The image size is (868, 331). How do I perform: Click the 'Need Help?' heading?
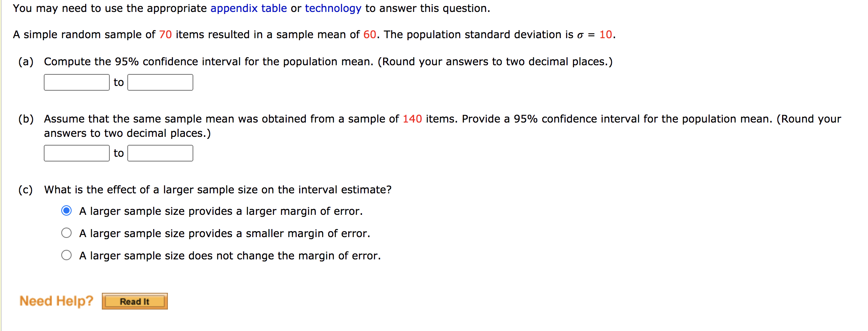[x=56, y=301]
